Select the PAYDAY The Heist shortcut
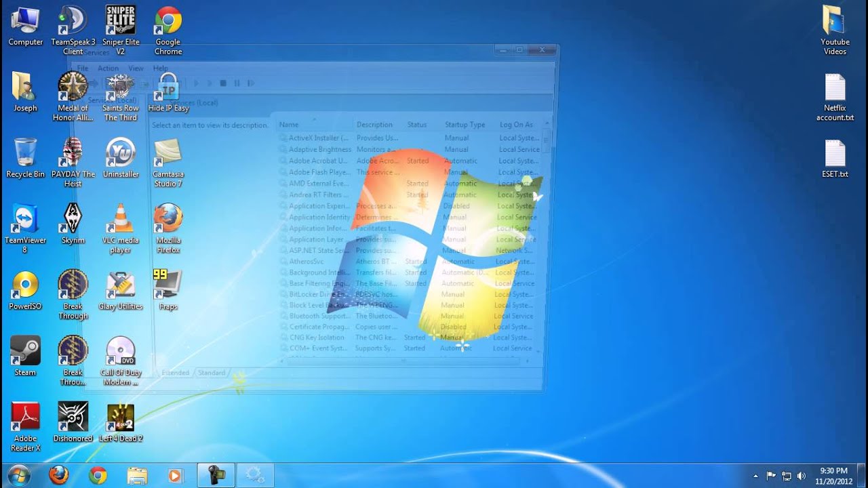The width and height of the screenshot is (868, 488). 73,163
